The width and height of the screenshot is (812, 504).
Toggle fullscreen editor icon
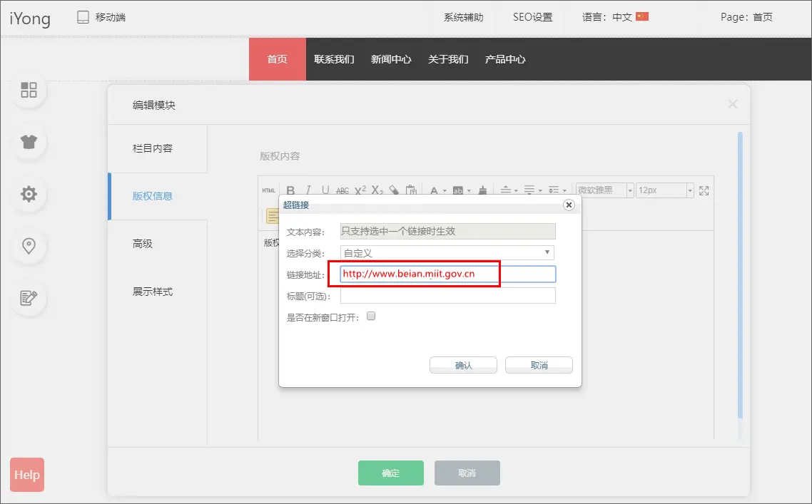tap(704, 190)
